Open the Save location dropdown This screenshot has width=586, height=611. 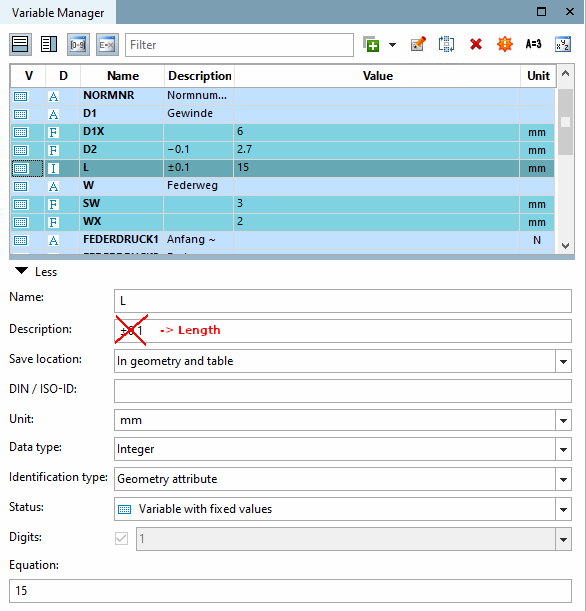click(x=563, y=361)
